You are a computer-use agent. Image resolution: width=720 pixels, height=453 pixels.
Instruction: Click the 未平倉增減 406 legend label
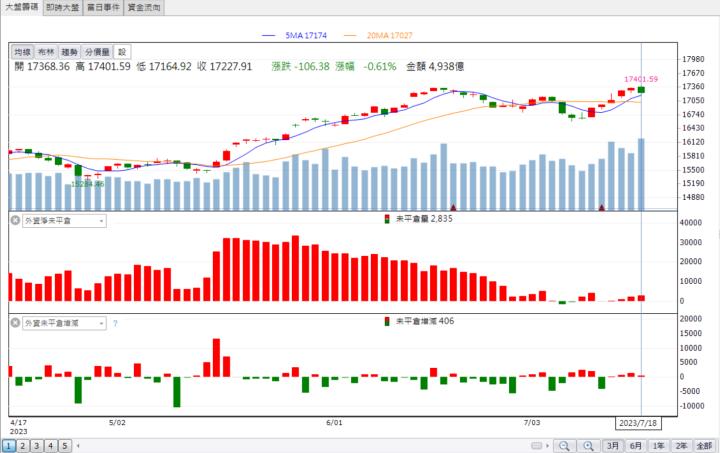[419, 321]
